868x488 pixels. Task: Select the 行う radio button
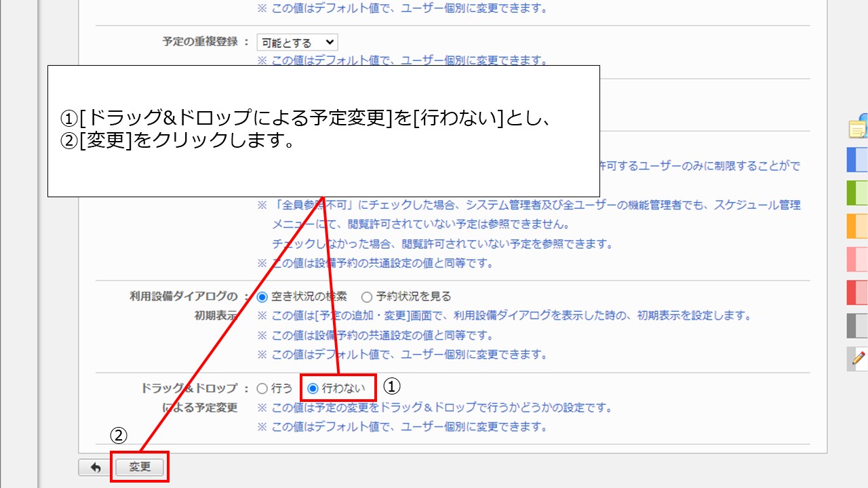(262, 388)
